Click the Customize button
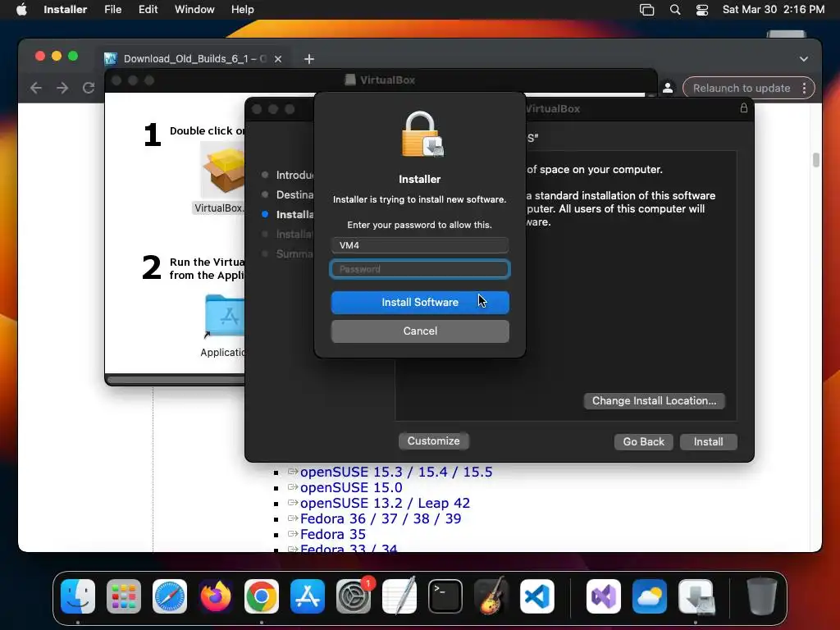This screenshot has width=840, height=630. click(x=433, y=441)
